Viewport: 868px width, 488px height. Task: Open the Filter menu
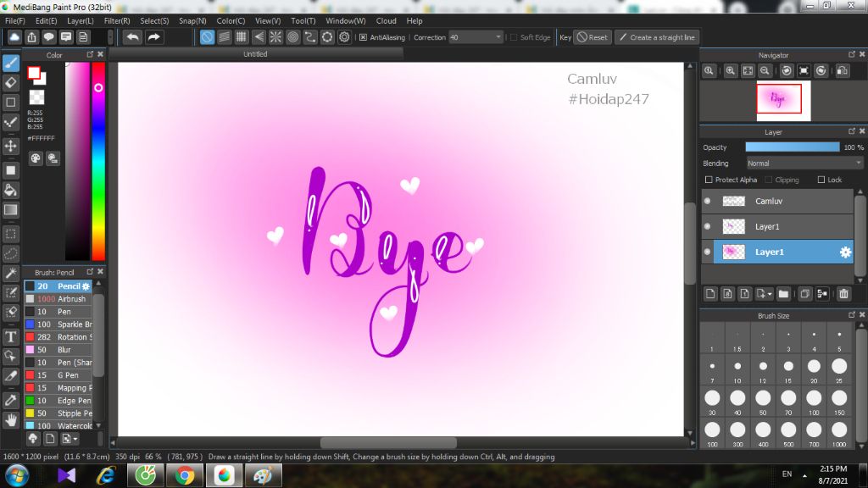pyautogui.click(x=117, y=21)
